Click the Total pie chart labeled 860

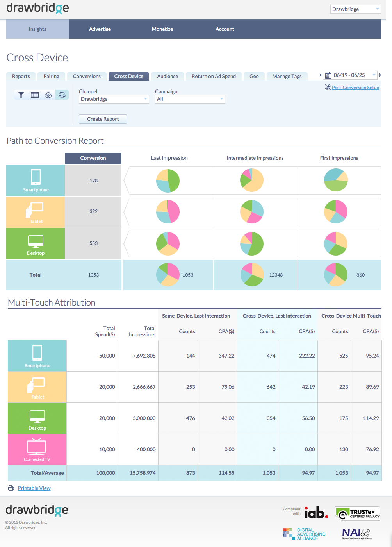pyautogui.click(x=336, y=275)
